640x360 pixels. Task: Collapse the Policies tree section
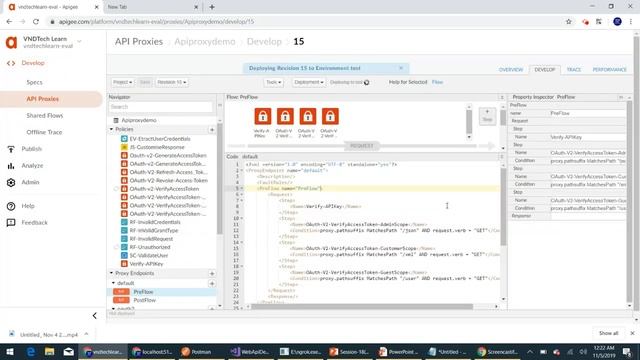pos(111,129)
